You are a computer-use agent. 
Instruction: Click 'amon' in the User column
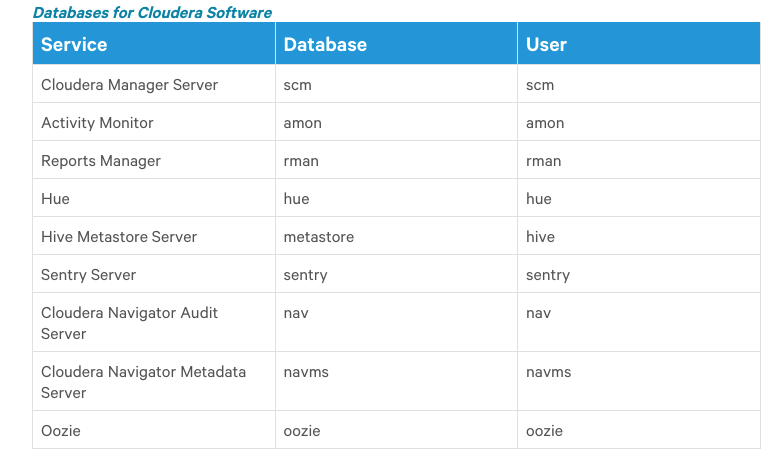[545, 123]
